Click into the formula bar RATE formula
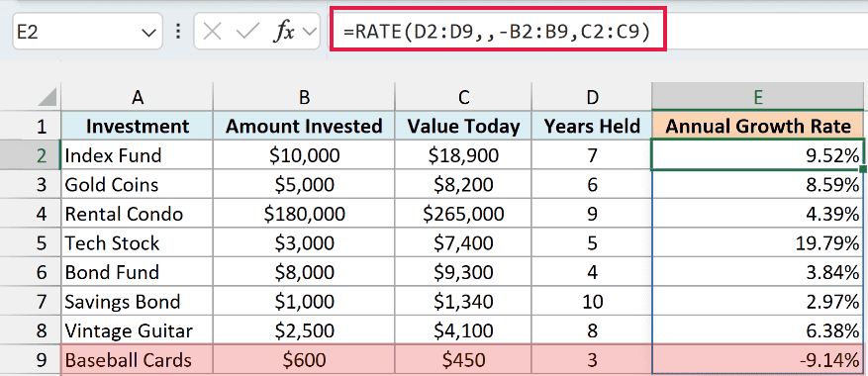Screen dimensions: 868x376 point(498,32)
